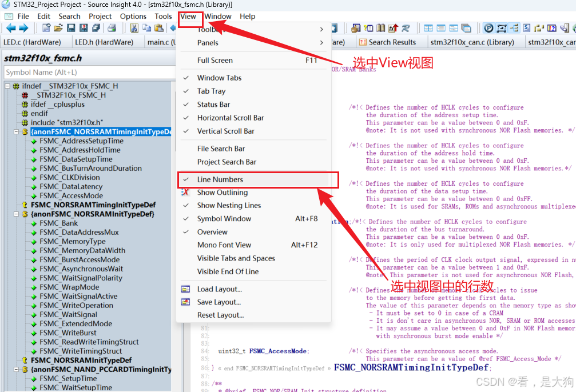Toggle the Symbol Window option
This screenshot has width=576, height=392.
point(254,219)
